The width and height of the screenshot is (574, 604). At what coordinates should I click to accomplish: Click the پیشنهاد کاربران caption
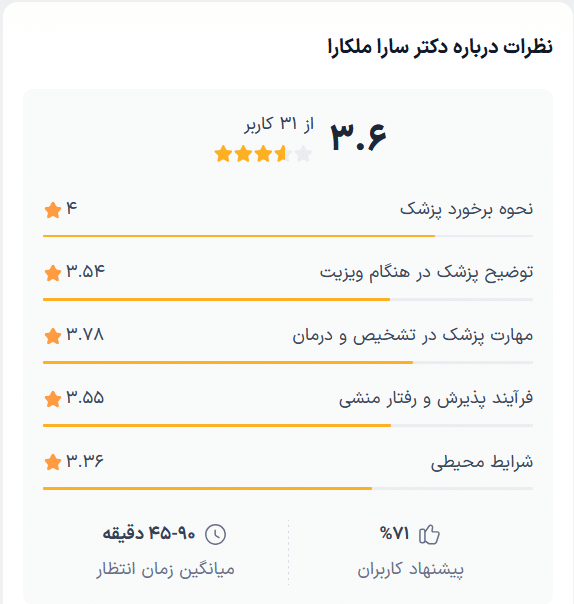(x=411, y=569)
